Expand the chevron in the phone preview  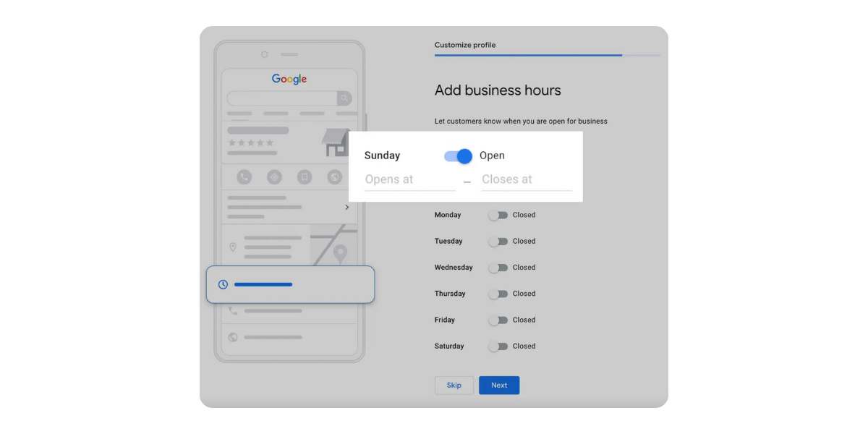(346, 207)
